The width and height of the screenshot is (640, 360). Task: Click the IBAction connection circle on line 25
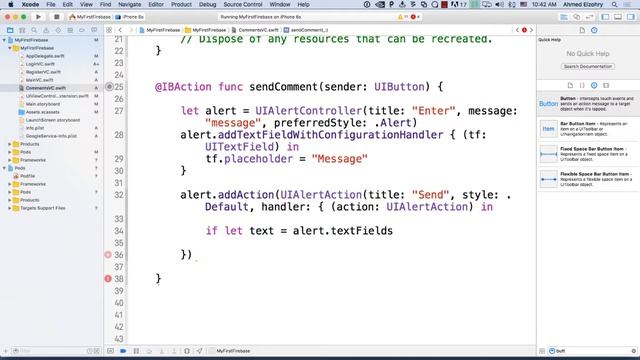pos(109,87)
